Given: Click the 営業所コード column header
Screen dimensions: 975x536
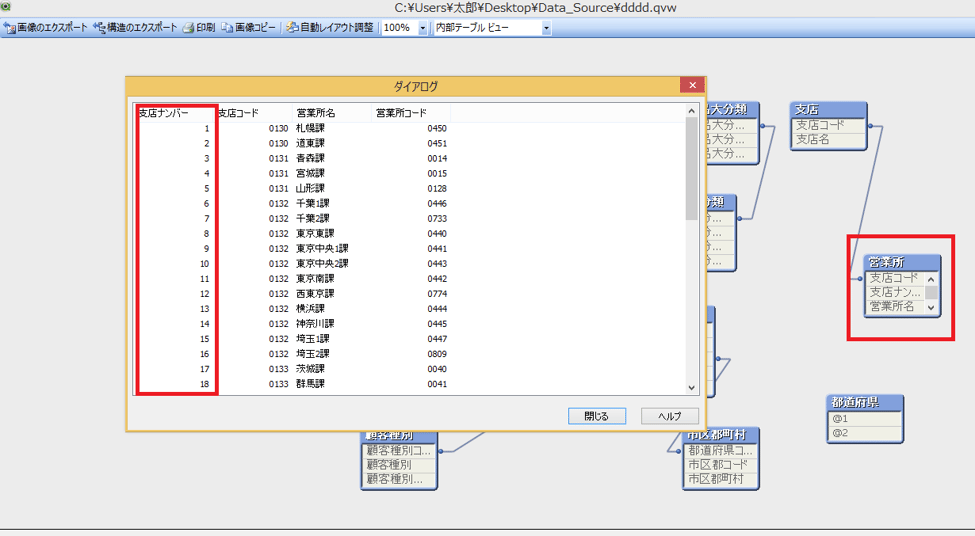Looking at the screenshot, I should click(401, 113).
